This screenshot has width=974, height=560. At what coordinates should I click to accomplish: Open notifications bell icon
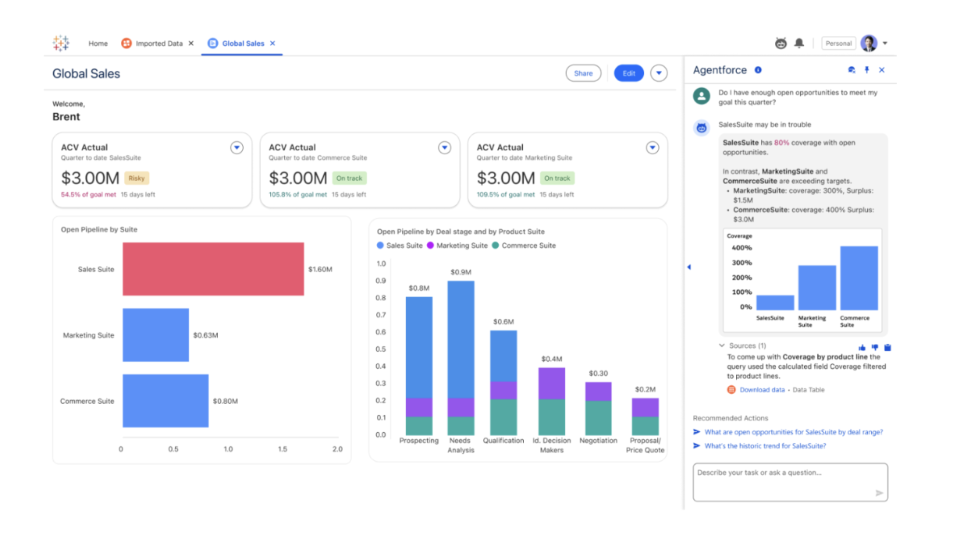tap(799, 44)
